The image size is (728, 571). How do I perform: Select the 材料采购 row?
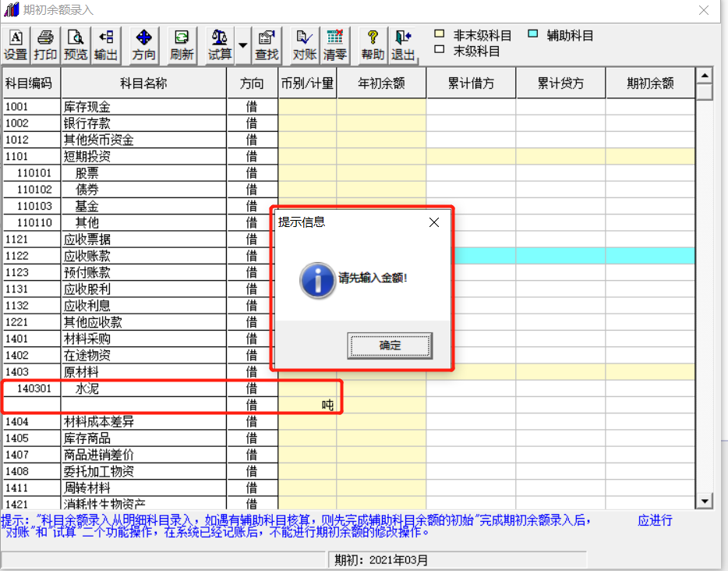point(348,339)
